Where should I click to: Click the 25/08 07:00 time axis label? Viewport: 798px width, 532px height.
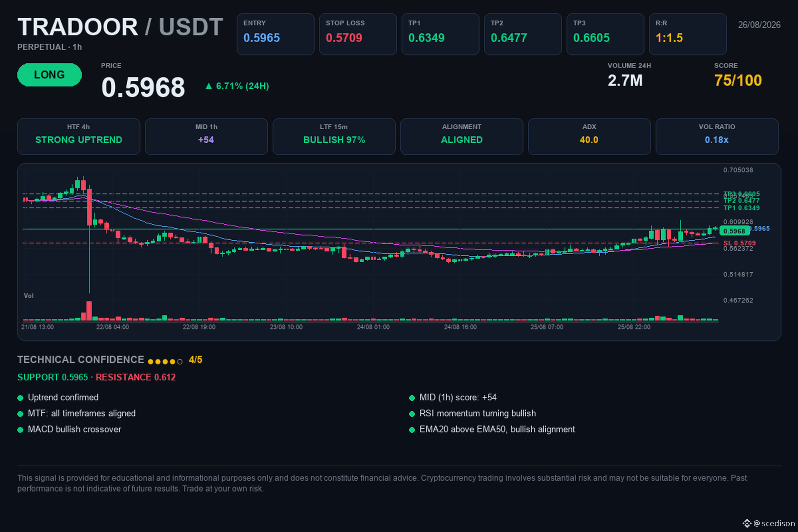[x=547, y=327]
